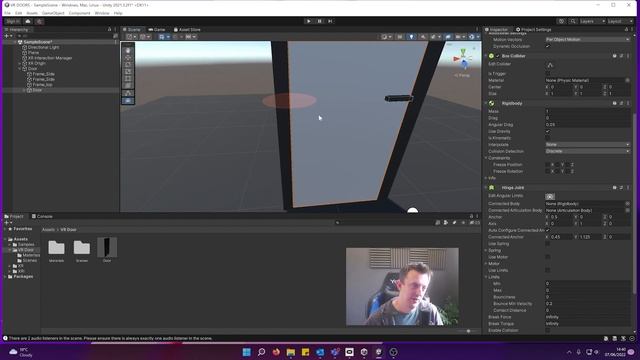
Task: Open Firefox from the taskbar
Action: point(276,352)
